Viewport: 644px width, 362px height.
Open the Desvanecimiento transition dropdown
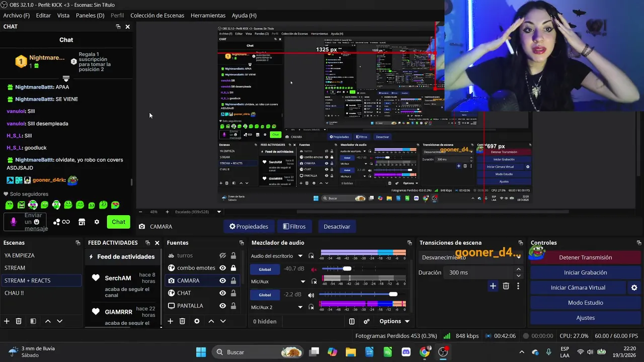(x=470, y=257)
